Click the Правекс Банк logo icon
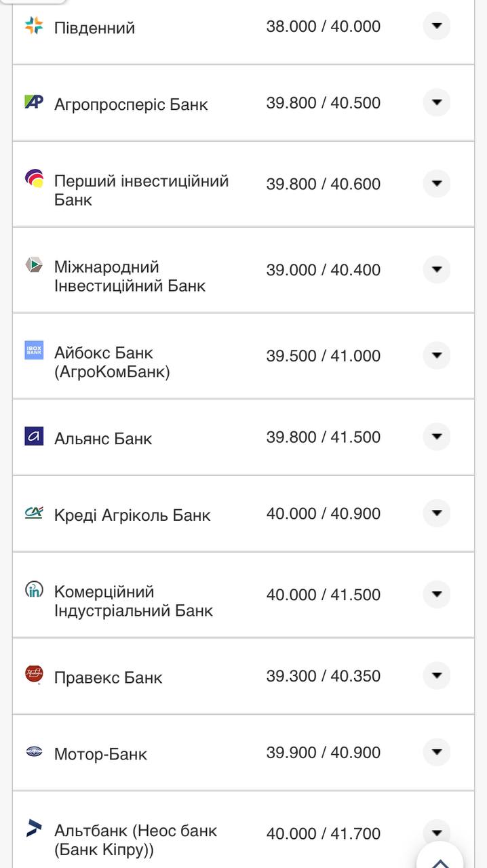The height and width of the screenshot is (868, 487). click(34, 674)
